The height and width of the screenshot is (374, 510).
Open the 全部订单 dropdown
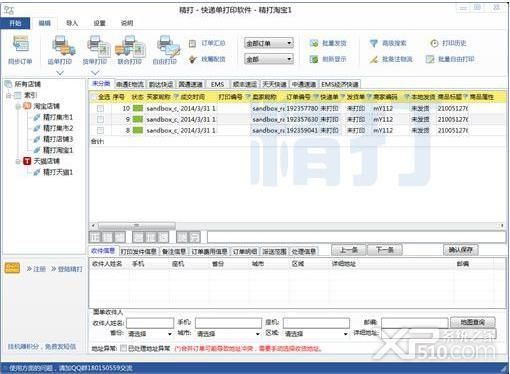pos(269,43)
